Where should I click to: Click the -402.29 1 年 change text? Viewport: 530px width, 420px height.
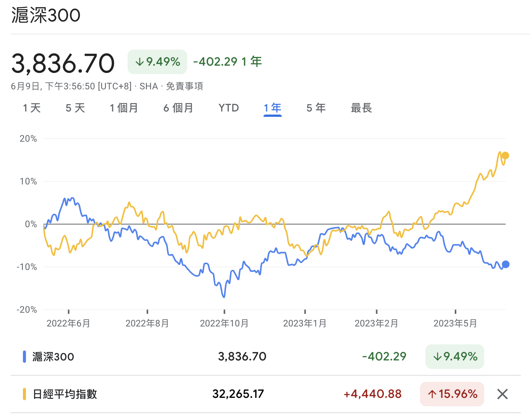[x=228, y=61]
